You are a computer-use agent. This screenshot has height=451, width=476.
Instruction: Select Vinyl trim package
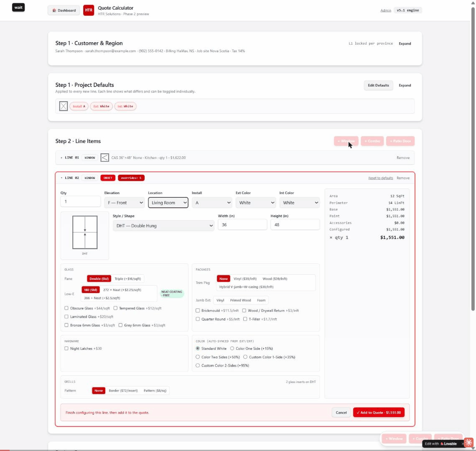(x=245, y=279)
